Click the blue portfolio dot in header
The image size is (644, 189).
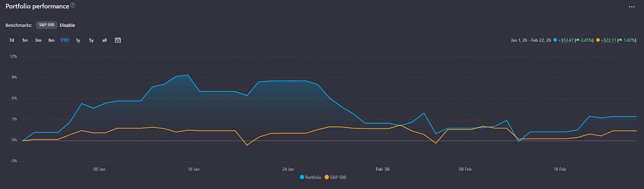[x=555, y=40]
